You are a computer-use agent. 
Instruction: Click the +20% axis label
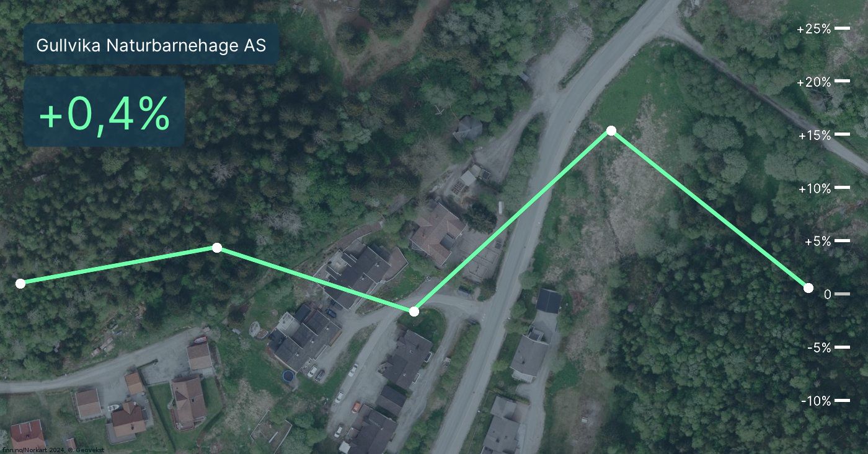[x=813, y=82]
